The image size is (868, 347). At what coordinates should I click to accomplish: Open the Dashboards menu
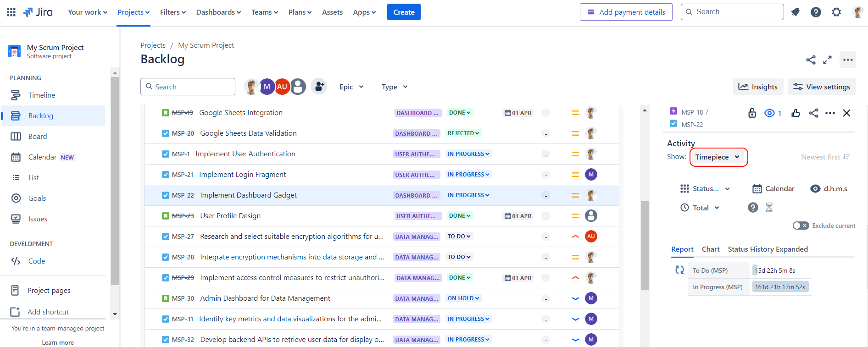(x=218, y=12)
